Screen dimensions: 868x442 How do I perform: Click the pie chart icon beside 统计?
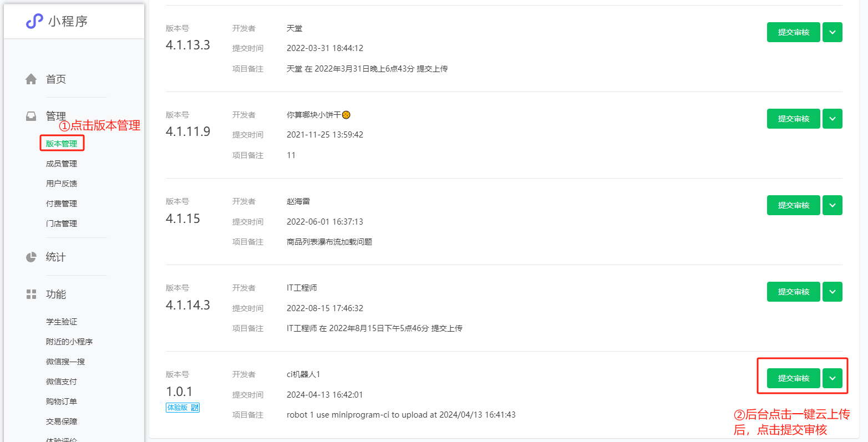pyautogui.click(x=31, y=257)
